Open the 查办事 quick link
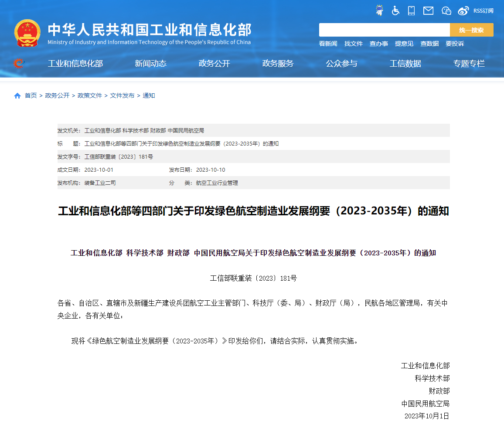Screen dimensions: 504x421 (x=378, y=44)
